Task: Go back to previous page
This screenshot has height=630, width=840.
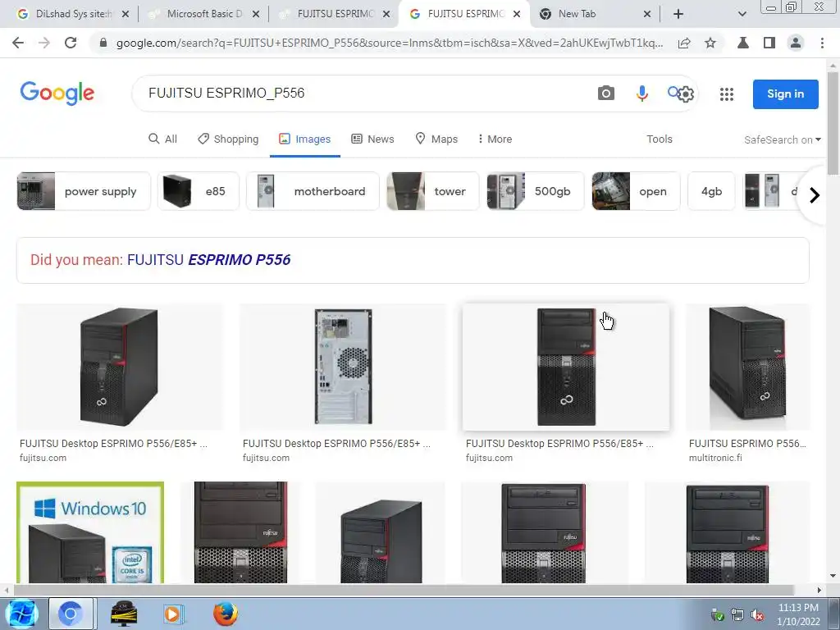Action: tap(18, 43)
